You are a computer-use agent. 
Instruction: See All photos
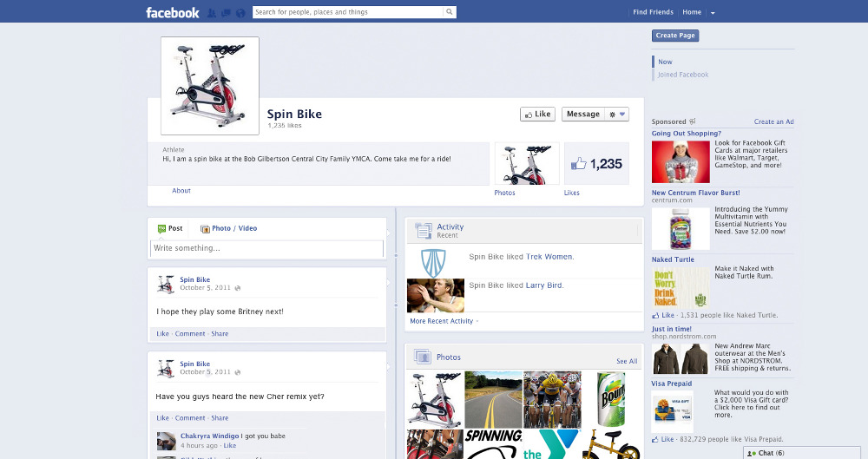(x=627, y=362)
